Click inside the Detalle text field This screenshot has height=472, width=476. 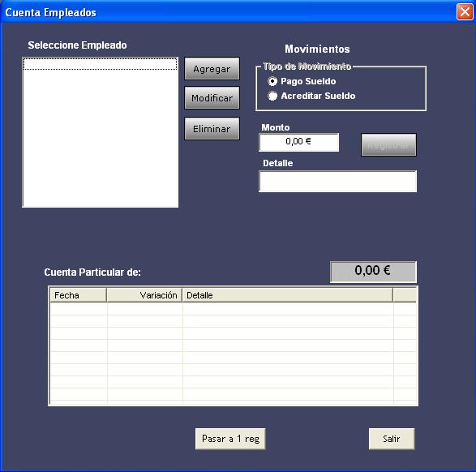click(x=337, y=181)
